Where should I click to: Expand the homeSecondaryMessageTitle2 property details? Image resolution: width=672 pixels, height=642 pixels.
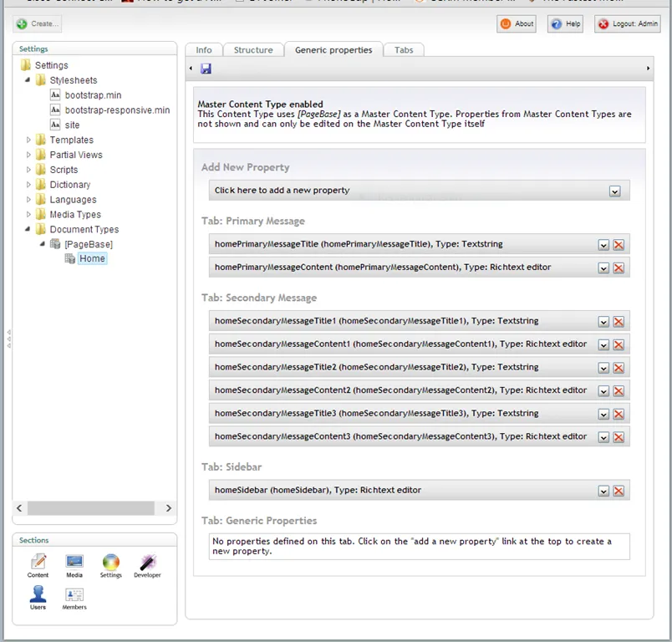pos(603,368)
